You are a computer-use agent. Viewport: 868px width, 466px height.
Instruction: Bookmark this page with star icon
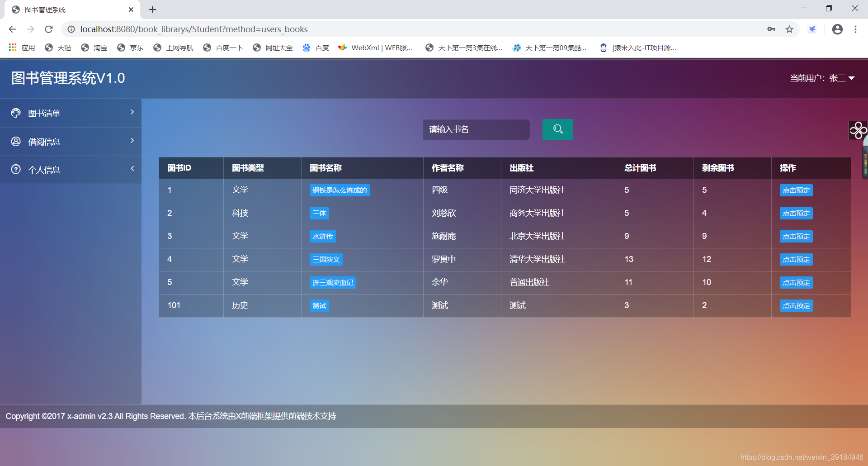[x=789, y=29]
